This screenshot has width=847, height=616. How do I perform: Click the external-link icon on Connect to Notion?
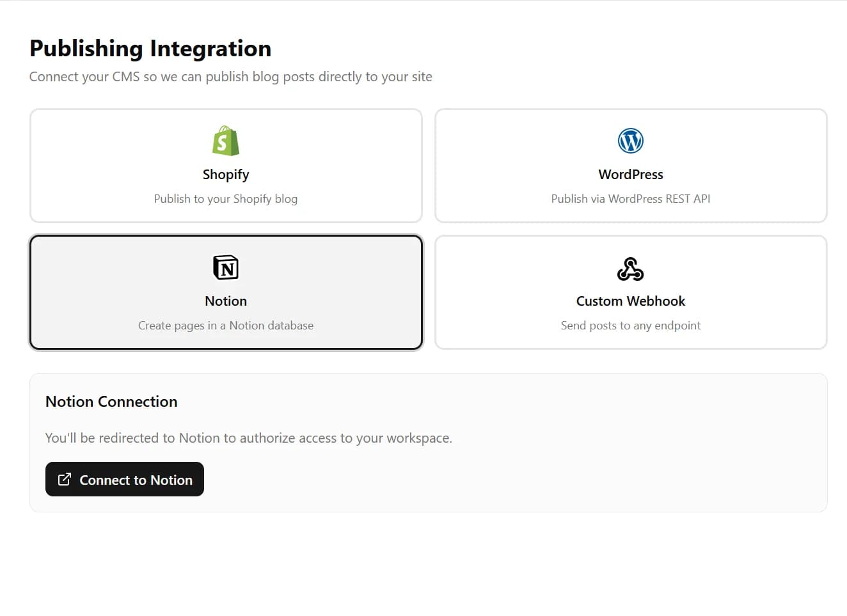(65, 479)
